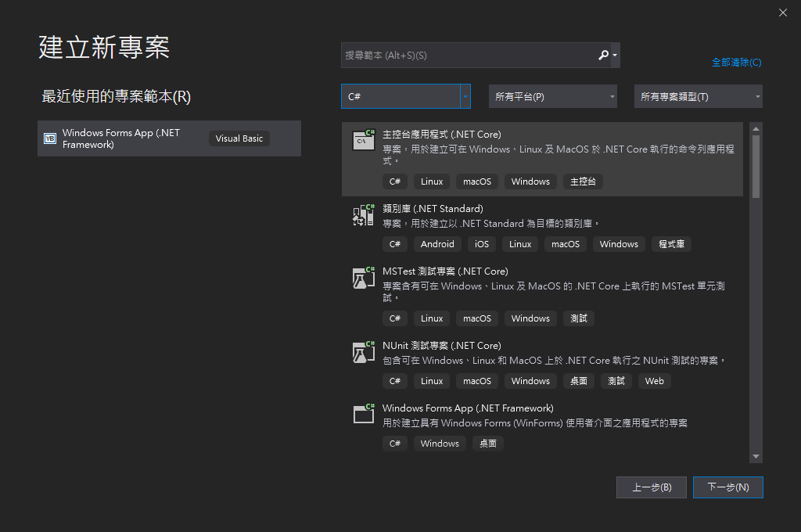Click the scrollbar up arrow
This screenshot has width=801, height=532.
coord(756,128)
